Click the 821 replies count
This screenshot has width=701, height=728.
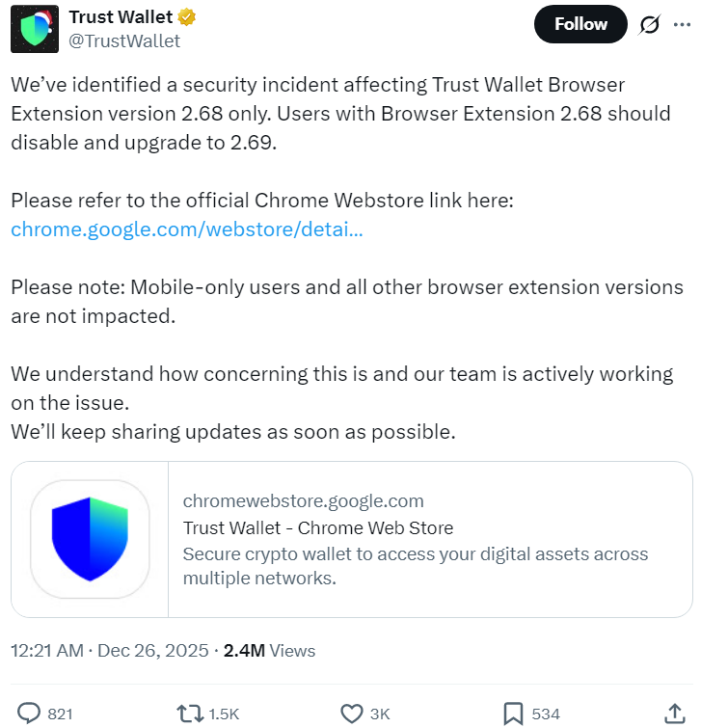60,714
